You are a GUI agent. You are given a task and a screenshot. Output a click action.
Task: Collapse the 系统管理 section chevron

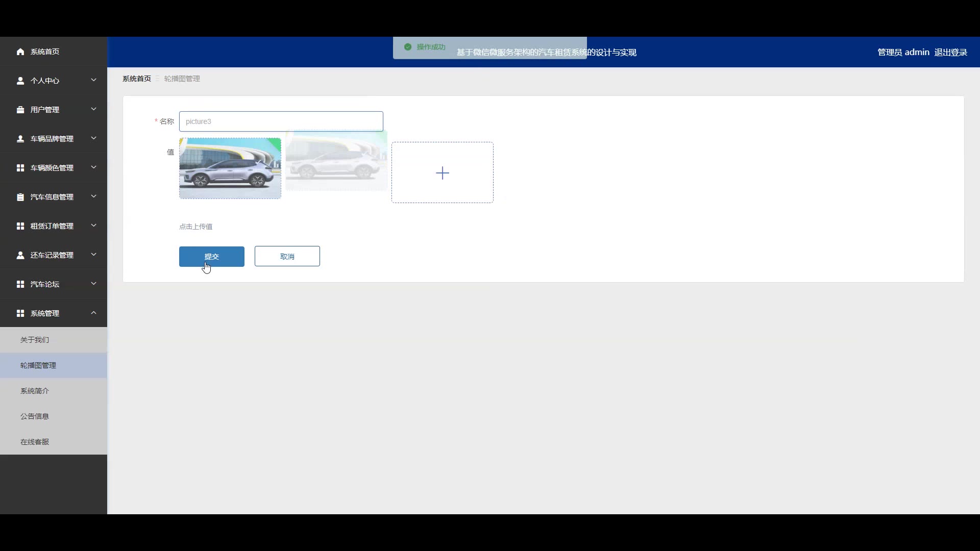[x=93, y=313]
